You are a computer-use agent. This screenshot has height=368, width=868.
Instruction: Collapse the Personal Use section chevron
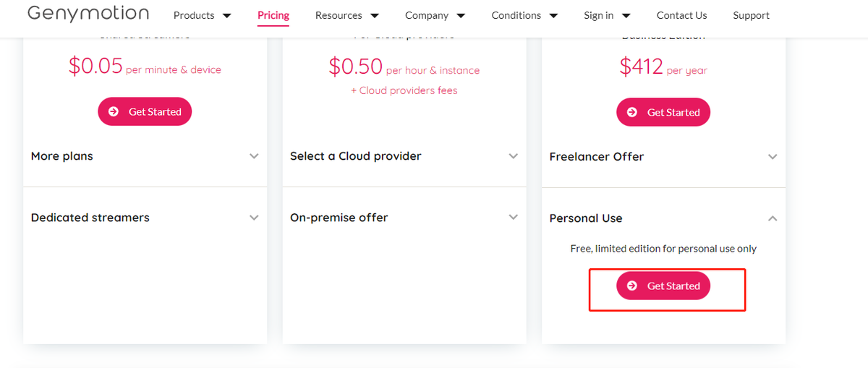pyautogui.click(x=773, y=218)
